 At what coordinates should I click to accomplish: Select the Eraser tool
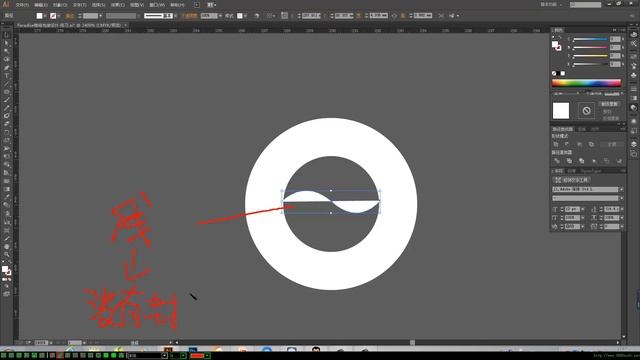coord(7,124)
